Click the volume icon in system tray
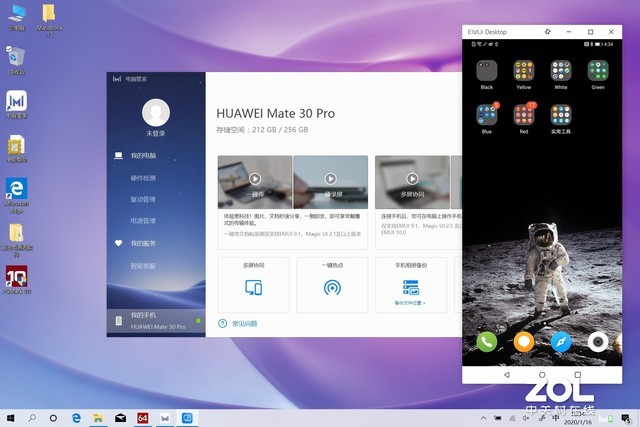This screenshot has height=427, width=640. tap(526, 418)
